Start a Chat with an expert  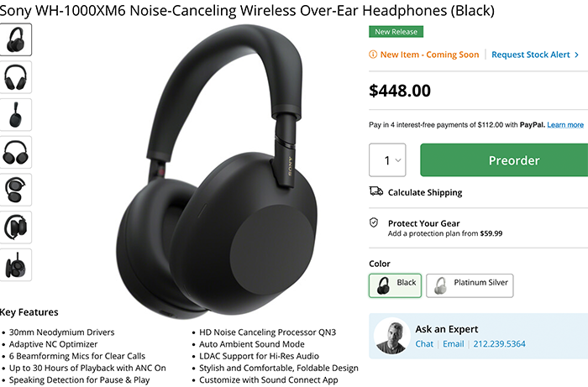tap(424, 344)
